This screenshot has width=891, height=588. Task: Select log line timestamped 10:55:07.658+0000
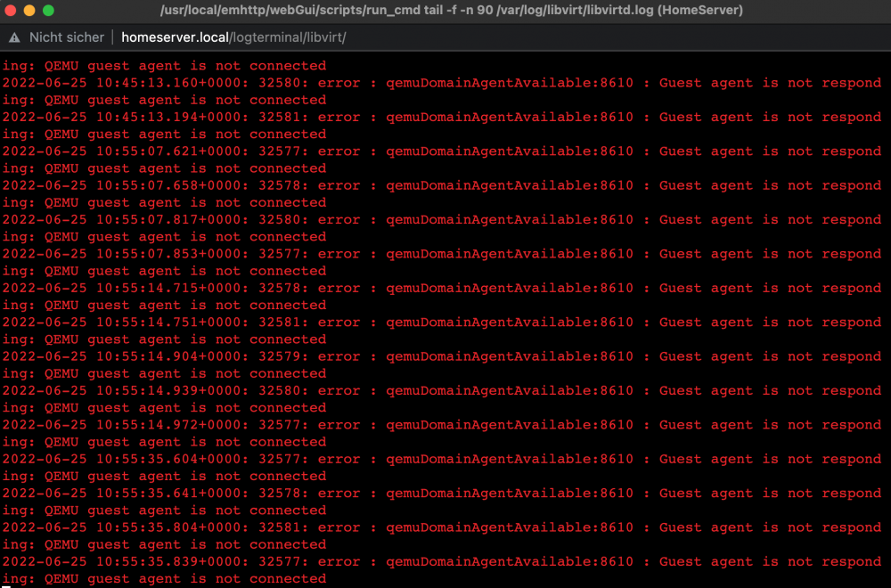coord(442,185)
